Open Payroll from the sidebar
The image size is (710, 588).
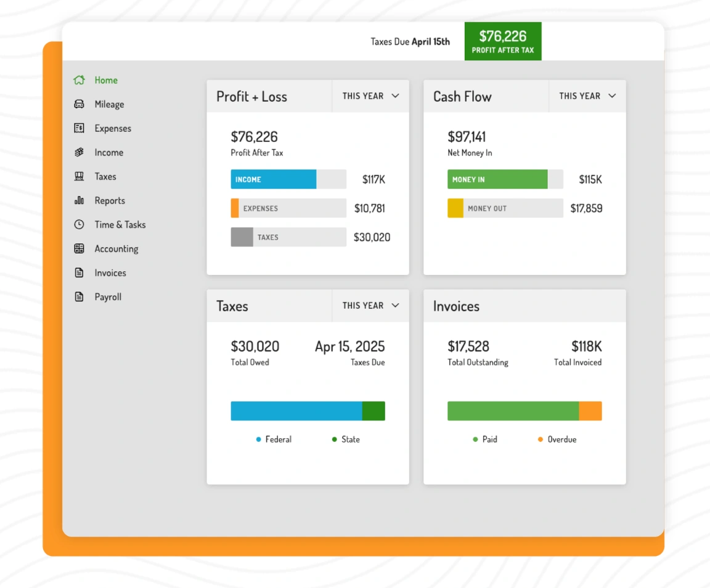(108, 296)
